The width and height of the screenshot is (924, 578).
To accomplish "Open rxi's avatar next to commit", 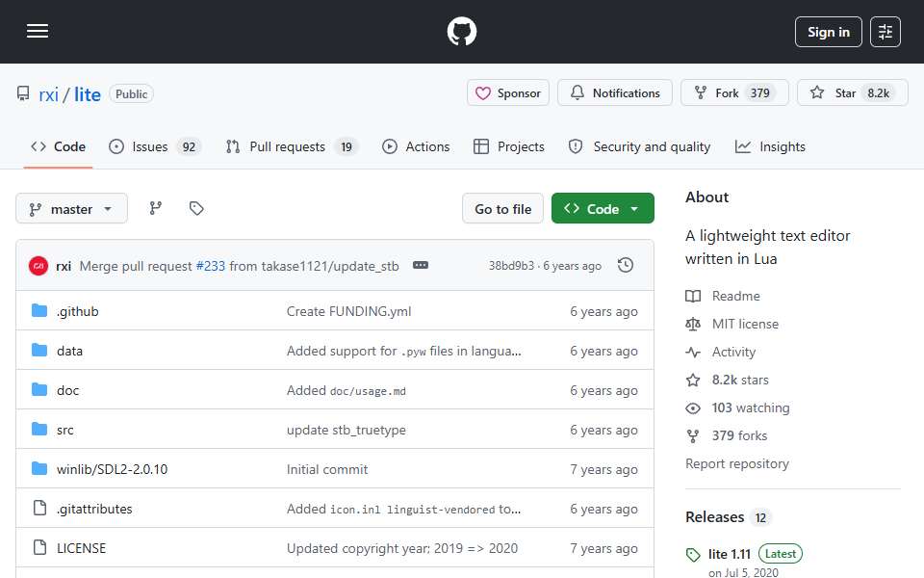I will [38, 266].
